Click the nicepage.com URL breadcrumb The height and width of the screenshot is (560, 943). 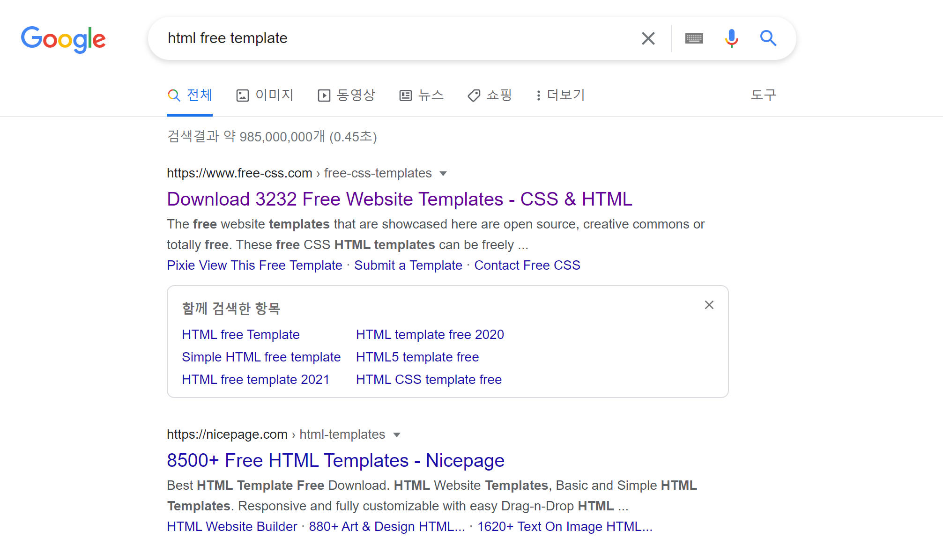[276, 435]
